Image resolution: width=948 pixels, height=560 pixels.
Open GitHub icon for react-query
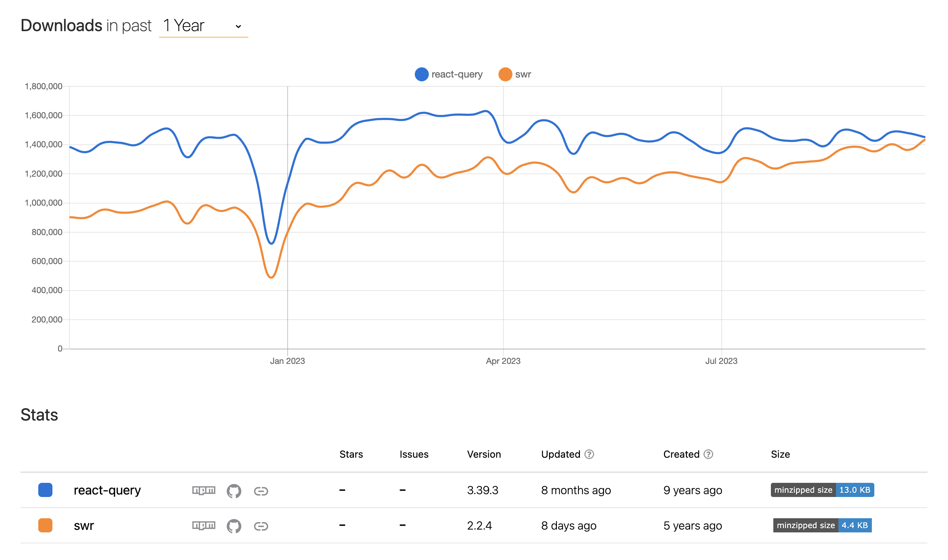click(234, 491)
